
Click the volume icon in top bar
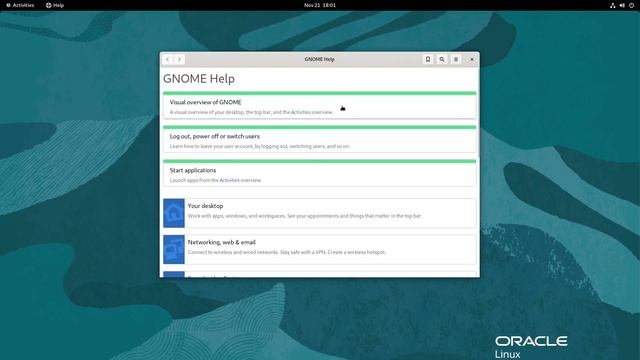pyautogui.click(x=622, y=5)
